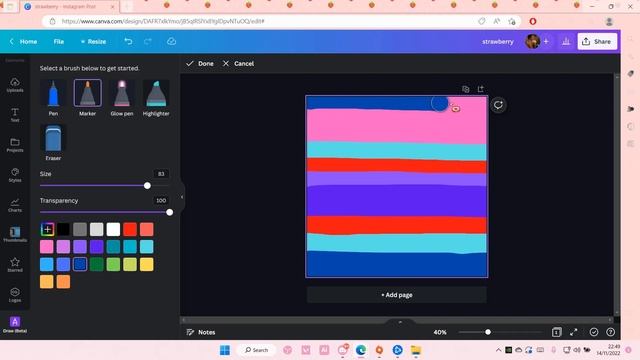
Task: Click the checkmark circle icon in bottom bar
Action: [x=594, y=332]
